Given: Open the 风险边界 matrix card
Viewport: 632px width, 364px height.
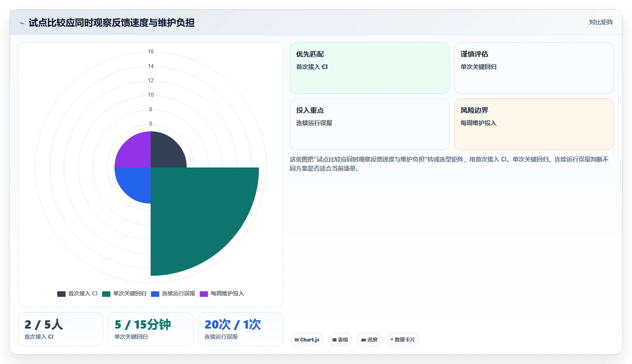Looking at the screenshot, I should [x=534, y=124].
